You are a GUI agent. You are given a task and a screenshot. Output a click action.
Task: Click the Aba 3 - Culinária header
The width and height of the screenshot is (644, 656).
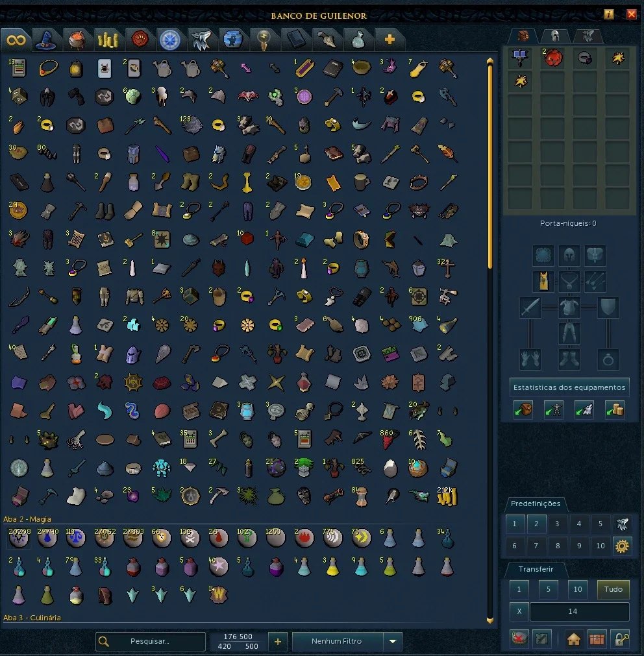tap(32, 618)
